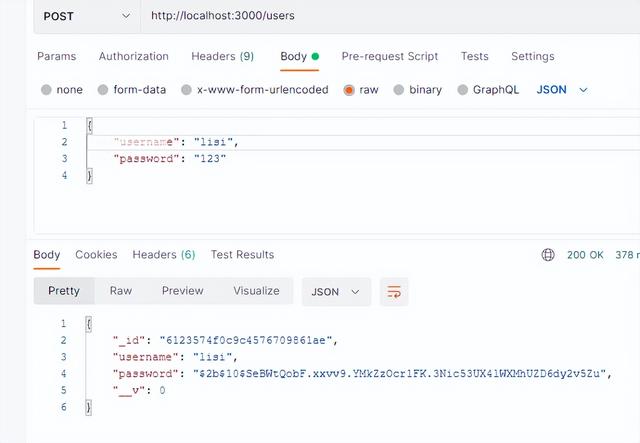Image resolution: width=640 pixels, height=443 pixels.
Task: Click the green dot on Body tab
Action: [315, 56]
